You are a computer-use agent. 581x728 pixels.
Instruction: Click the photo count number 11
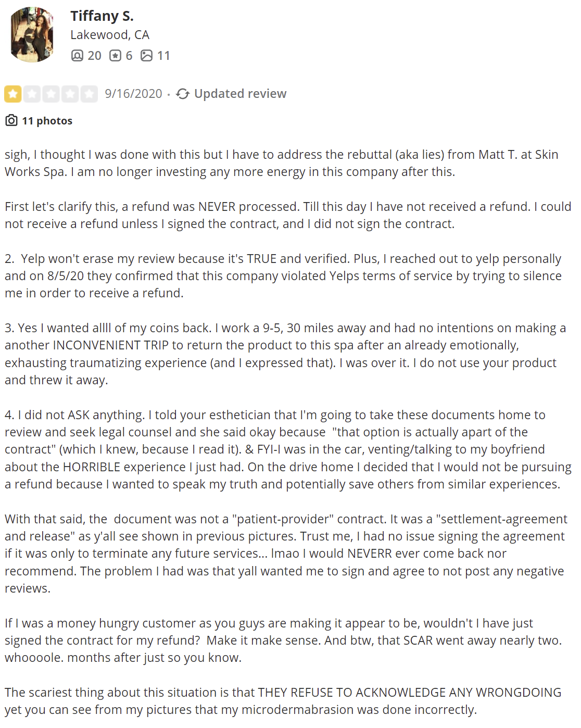163,56
